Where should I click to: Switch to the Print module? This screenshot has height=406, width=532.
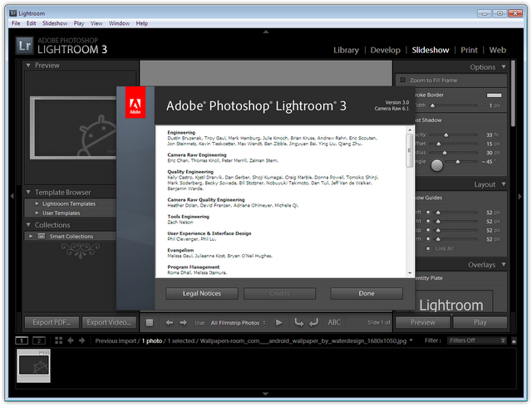tap(469, 50)
